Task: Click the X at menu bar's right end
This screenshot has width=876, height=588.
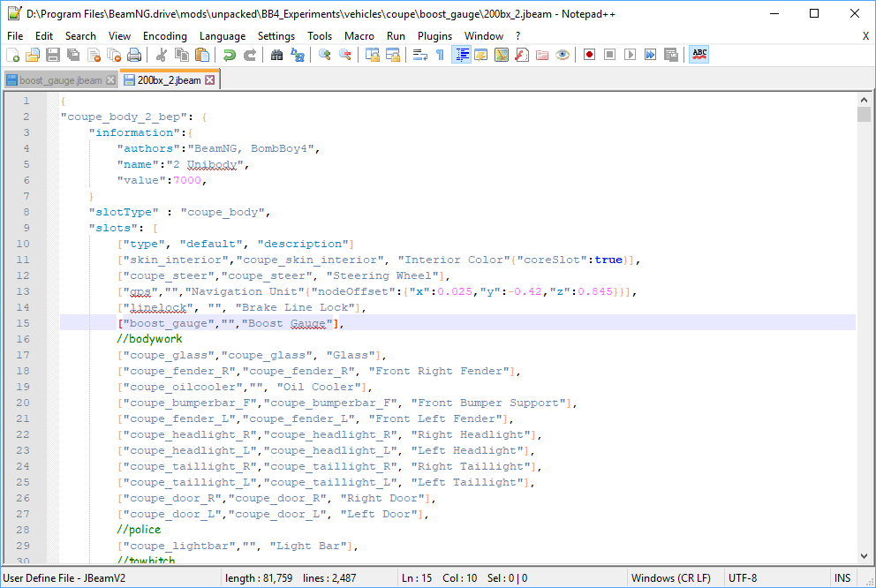Action: (865, 36)
